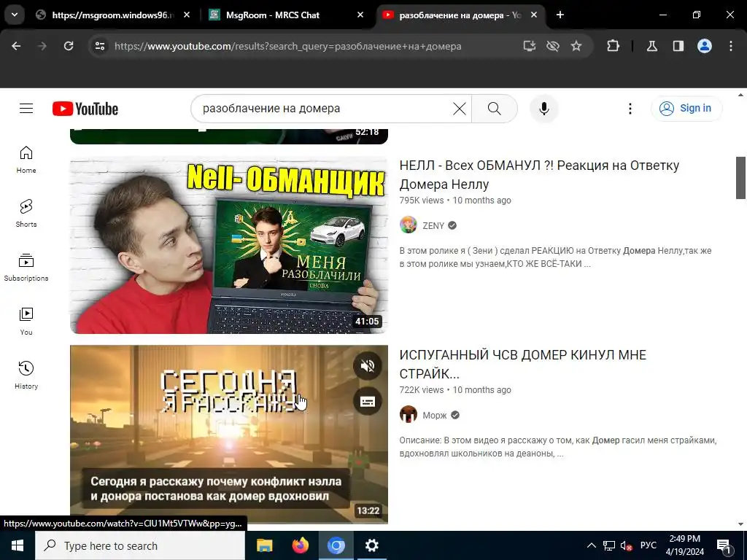Open the taskbar clock and date

684,545
